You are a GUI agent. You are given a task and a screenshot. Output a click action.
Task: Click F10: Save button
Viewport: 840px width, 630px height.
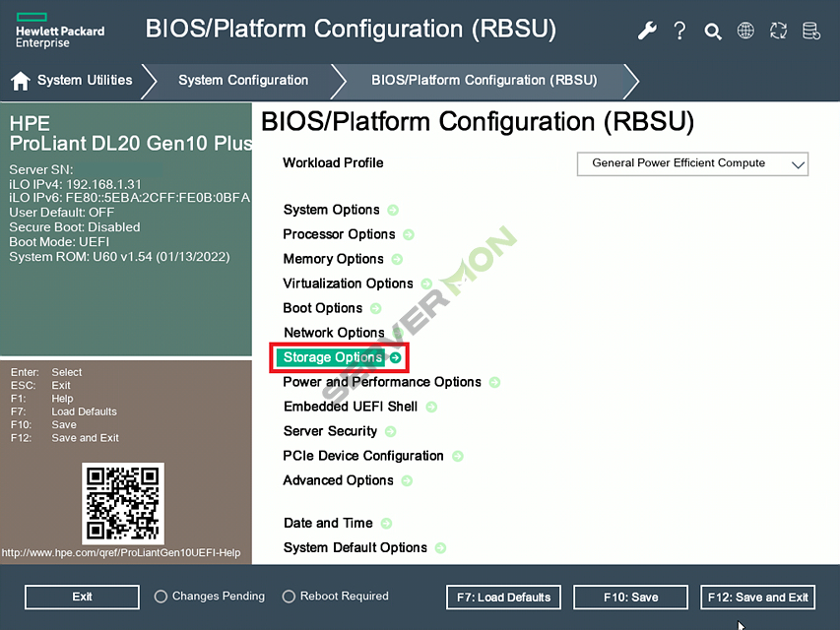[x=630, y=598]
